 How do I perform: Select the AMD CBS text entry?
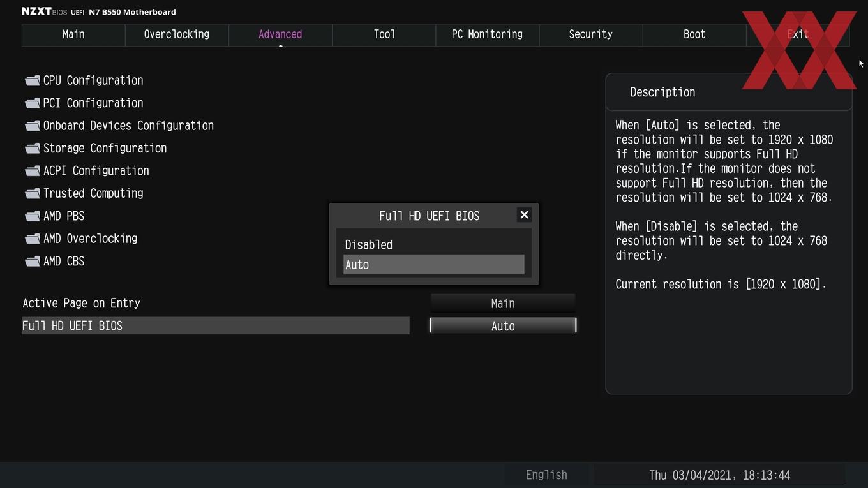pos(64,262)
